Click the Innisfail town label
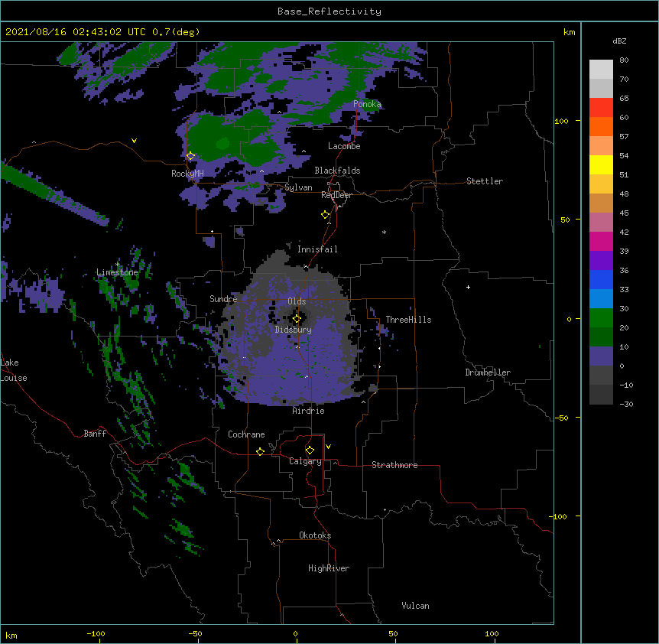Screen dimensions: 659x644 tap(317, 249)
